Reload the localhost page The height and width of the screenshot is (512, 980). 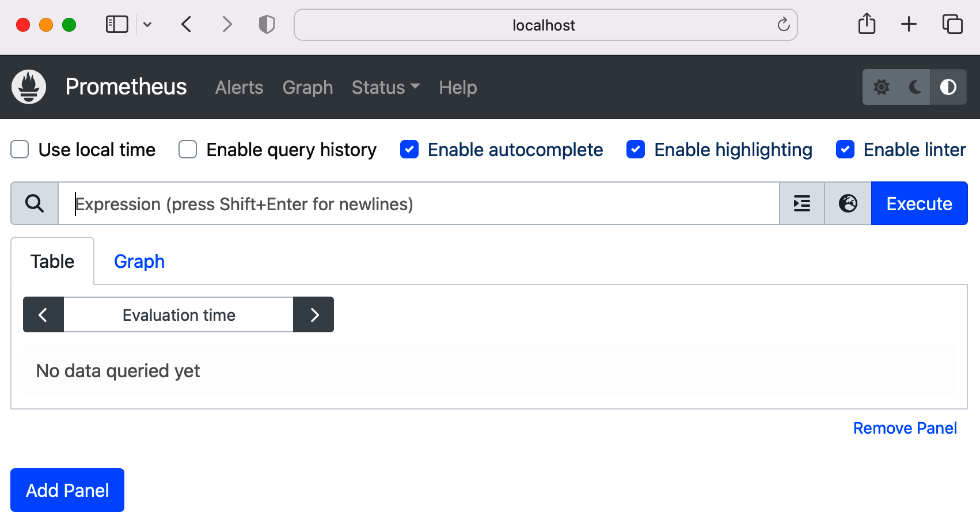783,24
